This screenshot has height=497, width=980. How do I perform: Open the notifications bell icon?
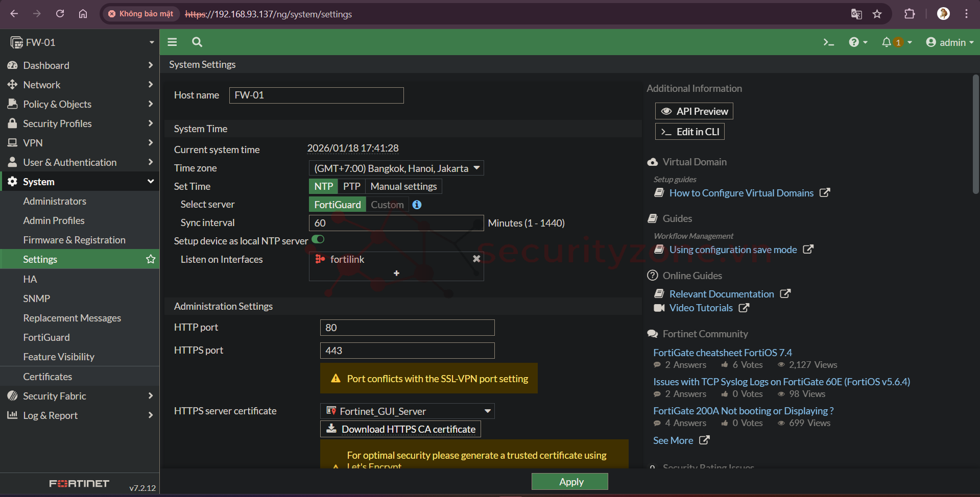pos(887,42)
